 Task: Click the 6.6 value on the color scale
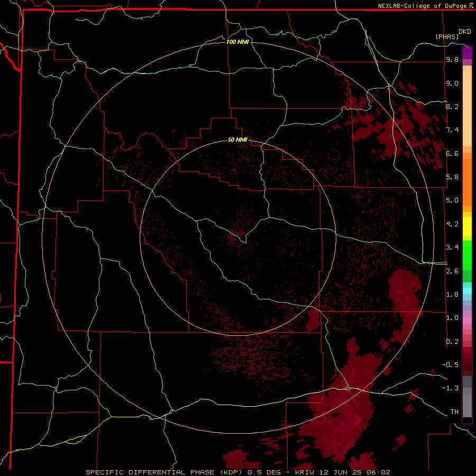[x=452, y=153]
